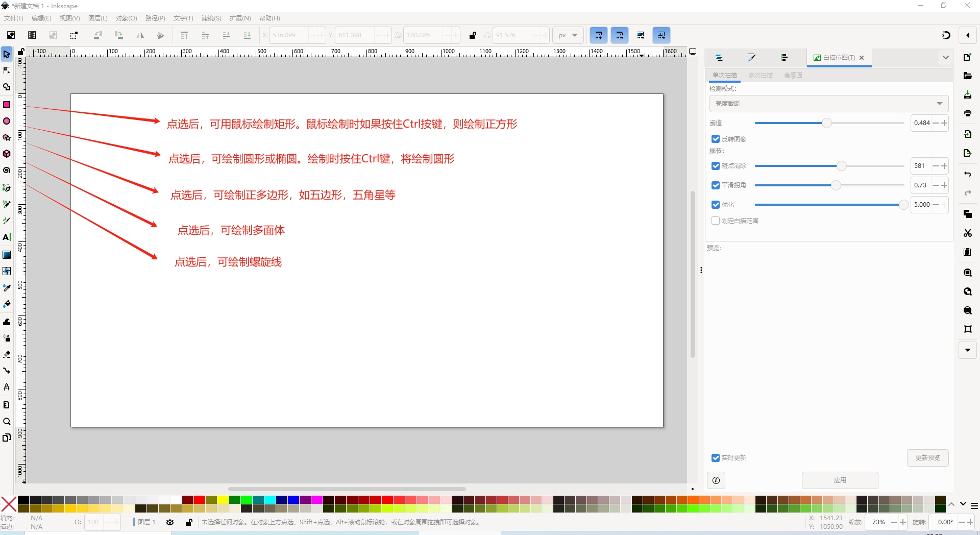Select the Zoom tool in toolbox
Viewport: 980px width, 535px height.
pos(7,422)
